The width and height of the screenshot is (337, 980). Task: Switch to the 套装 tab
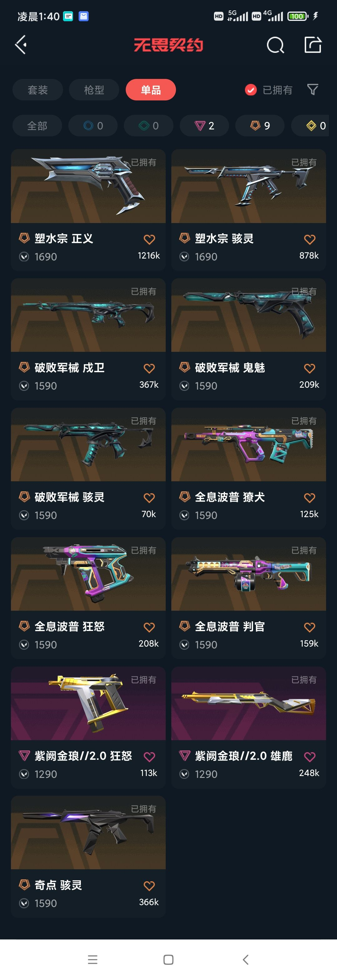[38, 90]
